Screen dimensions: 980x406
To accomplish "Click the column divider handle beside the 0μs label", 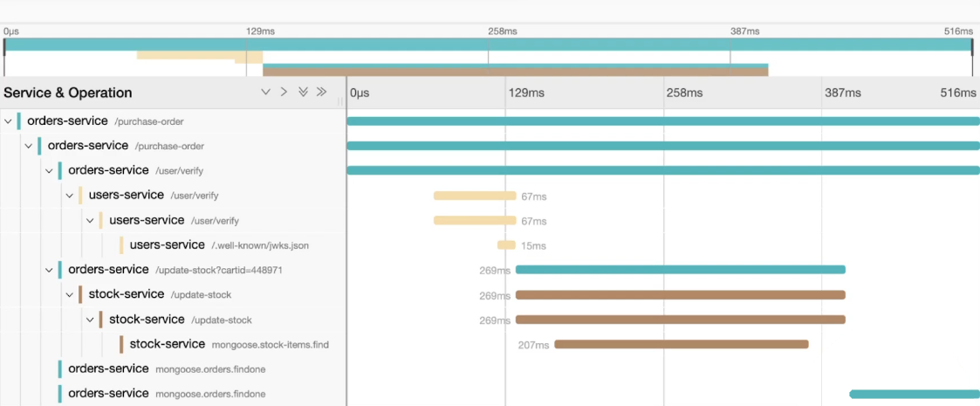I will pyautogui.click(x=340, y=100).
